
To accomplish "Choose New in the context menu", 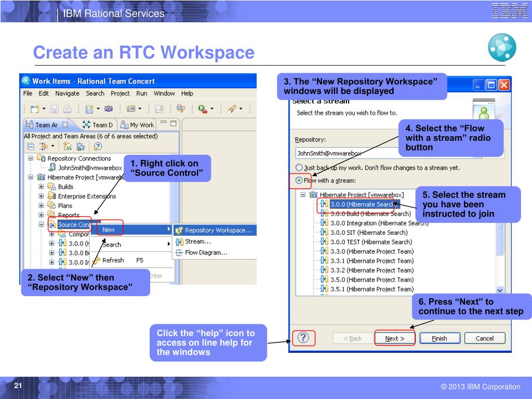I will pyautogui.click(x=131, y=230).
